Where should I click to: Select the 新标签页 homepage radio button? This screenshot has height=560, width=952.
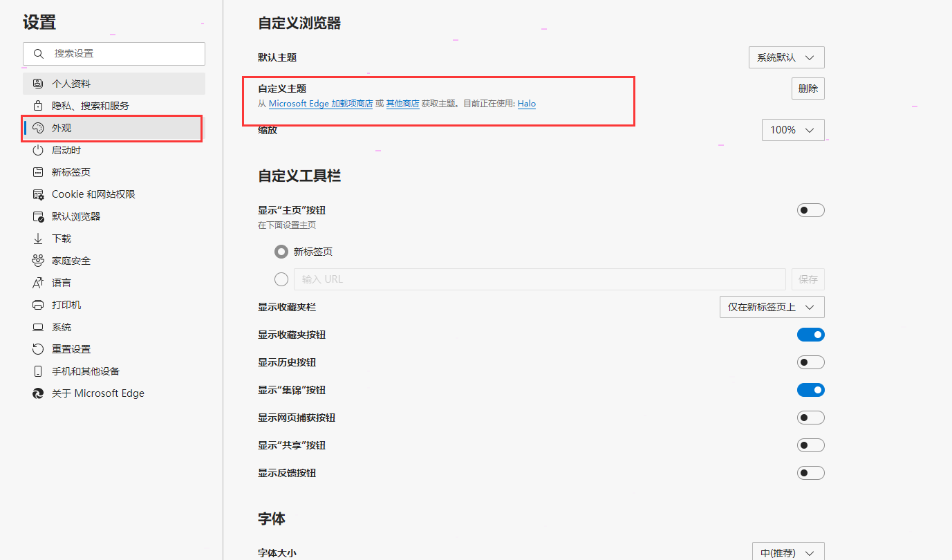click(x=281, y=251)
